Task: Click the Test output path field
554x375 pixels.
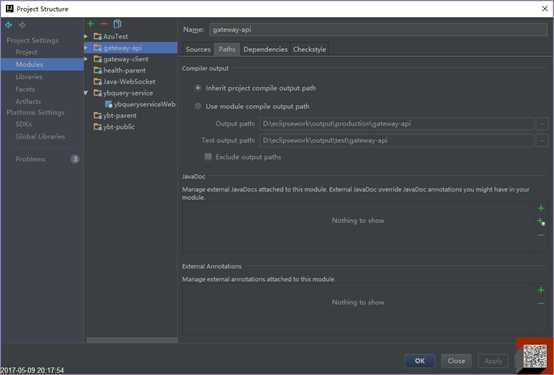Action: pyautogui.click(x=397, y=140)
